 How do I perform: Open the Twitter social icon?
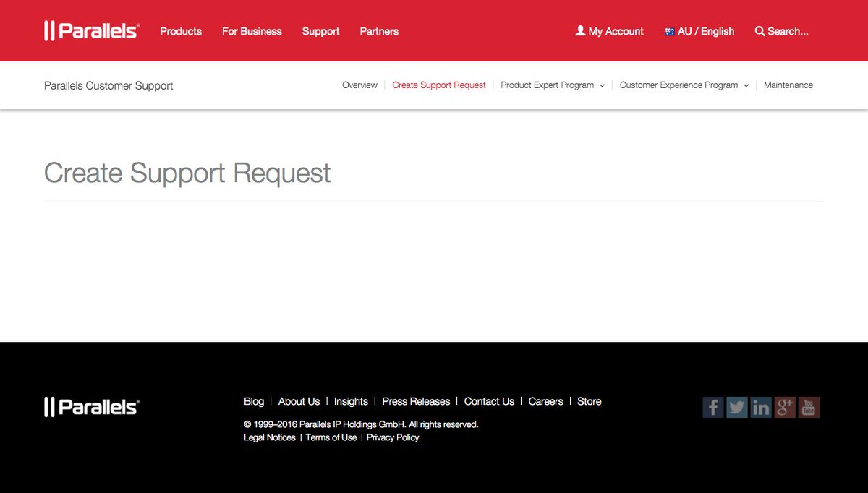(737, 407)
